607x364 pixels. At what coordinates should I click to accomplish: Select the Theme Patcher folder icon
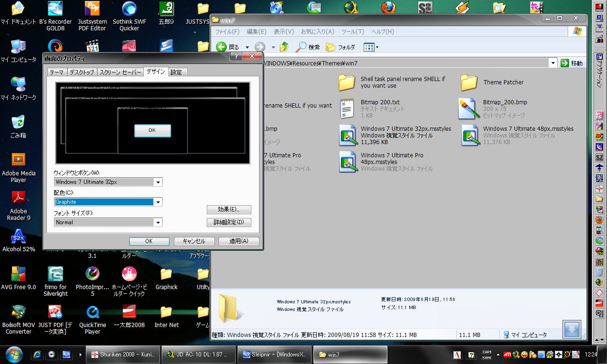pos(469,82)
